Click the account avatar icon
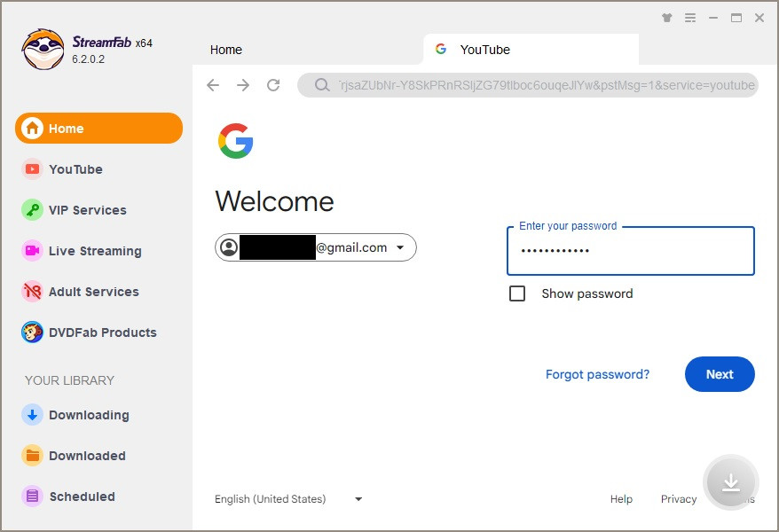Screen dimensions: 779x532 (229, 247)
